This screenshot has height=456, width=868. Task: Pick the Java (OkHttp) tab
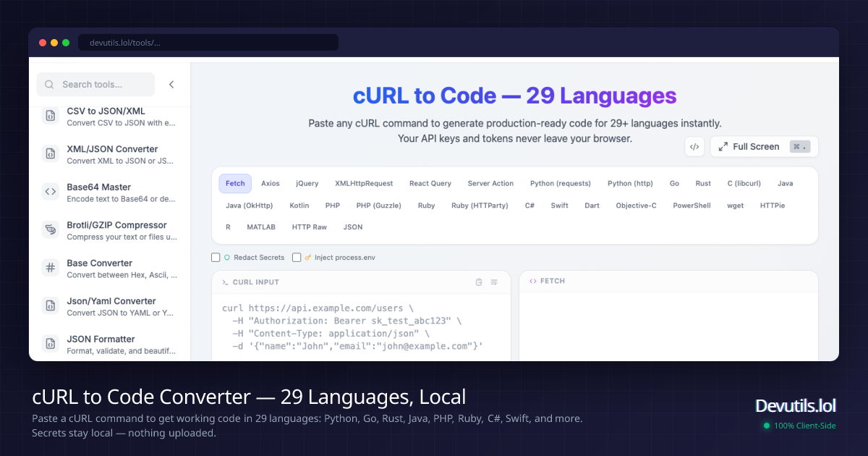(250, 206)
